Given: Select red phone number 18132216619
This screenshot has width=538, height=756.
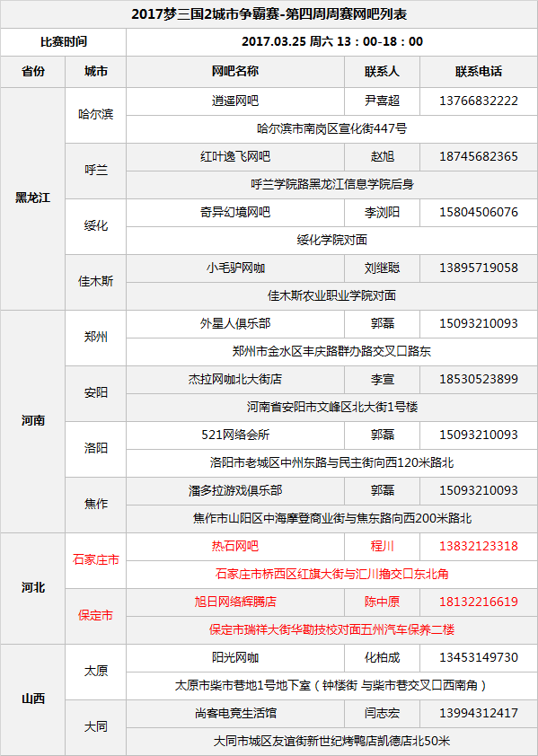Looking at the screenshot, I should (x=479, y=602).
